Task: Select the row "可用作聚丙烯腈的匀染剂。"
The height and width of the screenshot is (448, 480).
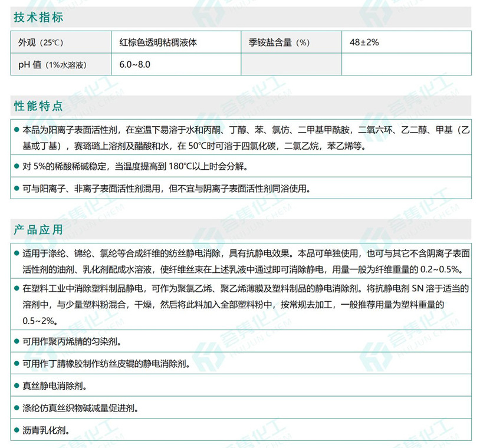Action: (x=241, y=341)
